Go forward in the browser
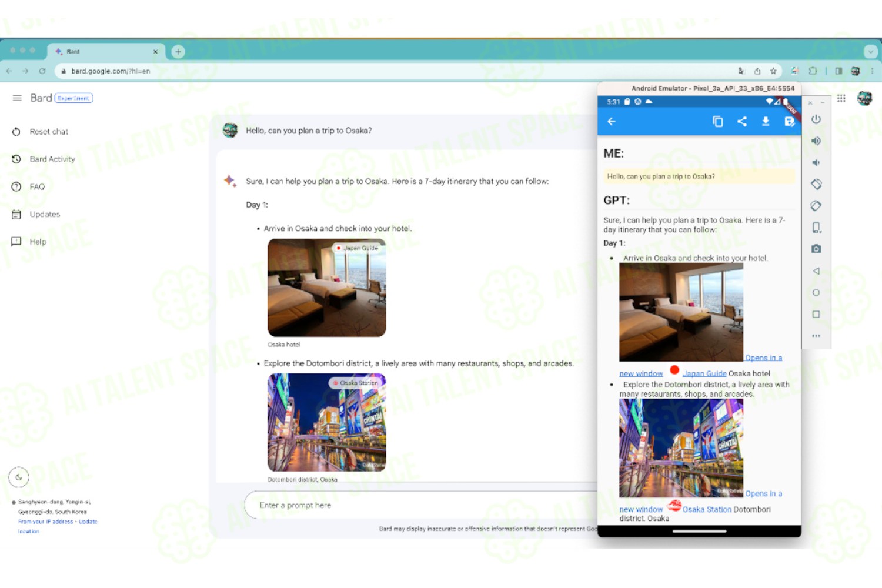 click(25, 71)
